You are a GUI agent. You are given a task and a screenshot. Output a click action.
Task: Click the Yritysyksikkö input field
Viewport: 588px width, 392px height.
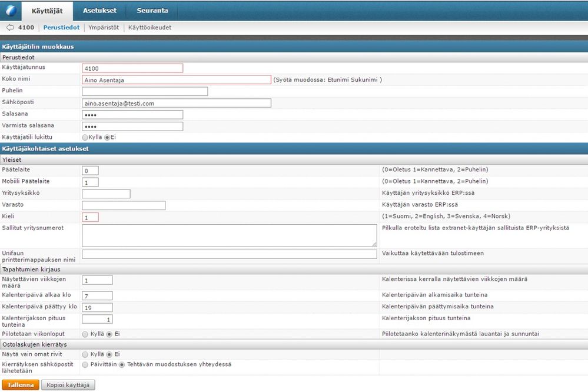coord(106,194)
